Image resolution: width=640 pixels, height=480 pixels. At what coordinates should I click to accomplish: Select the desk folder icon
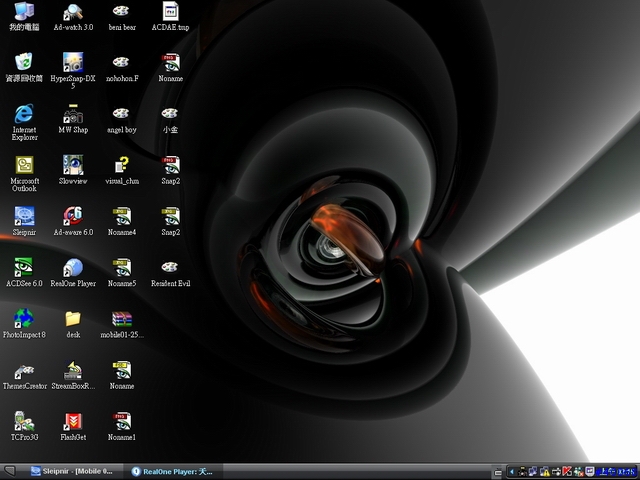[73, 318]
